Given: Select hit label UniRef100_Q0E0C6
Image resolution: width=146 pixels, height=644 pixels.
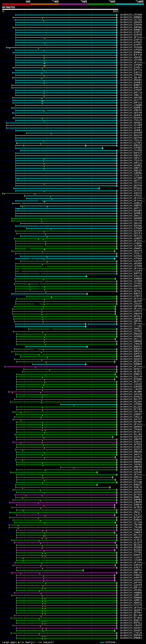Looking at the screenshot, I should pyautogui.click(x=131, y=193).
